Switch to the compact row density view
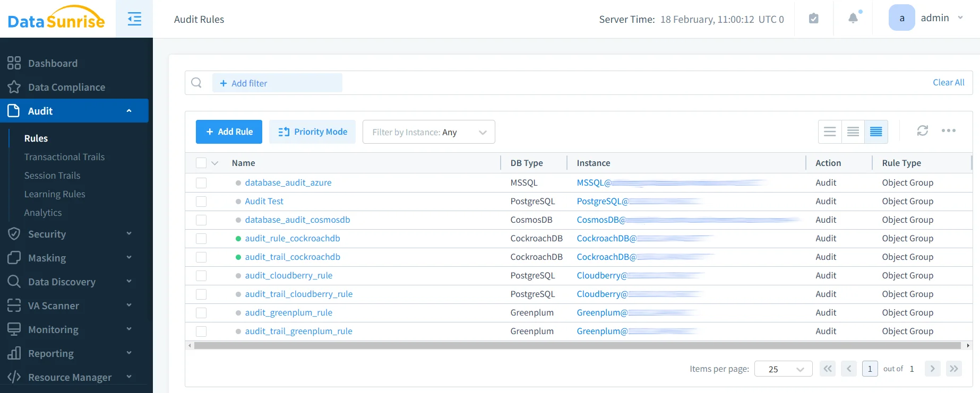 (x=876, y=132)
